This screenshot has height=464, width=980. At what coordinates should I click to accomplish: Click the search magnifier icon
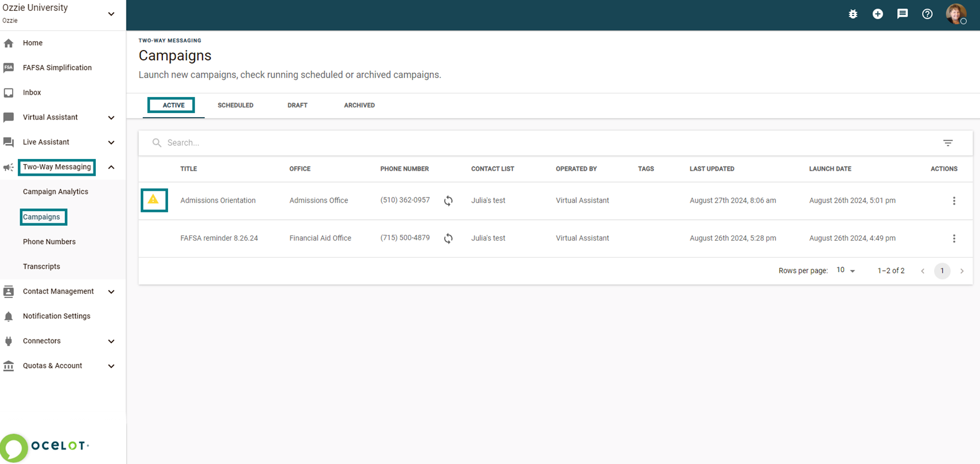point(157,143)
